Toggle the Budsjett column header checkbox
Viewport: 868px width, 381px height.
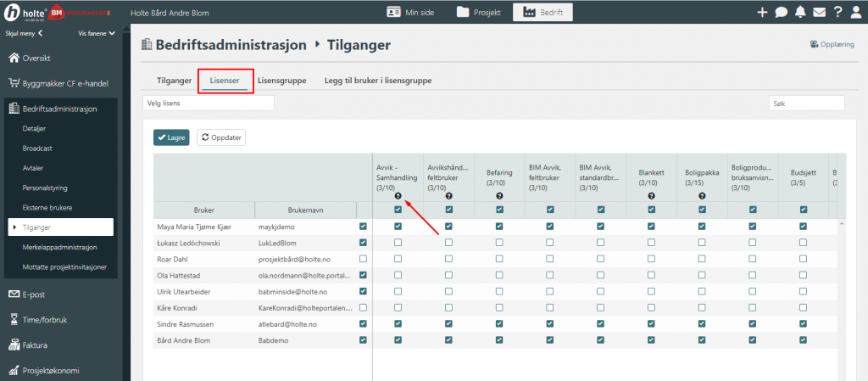click(x=803, y=210)
